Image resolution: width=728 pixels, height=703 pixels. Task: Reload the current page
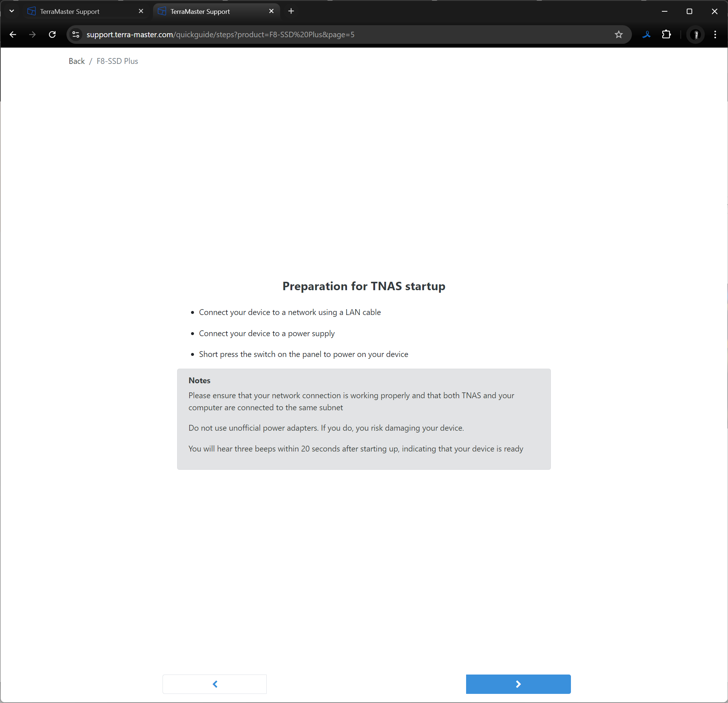(x=52, y=35)
